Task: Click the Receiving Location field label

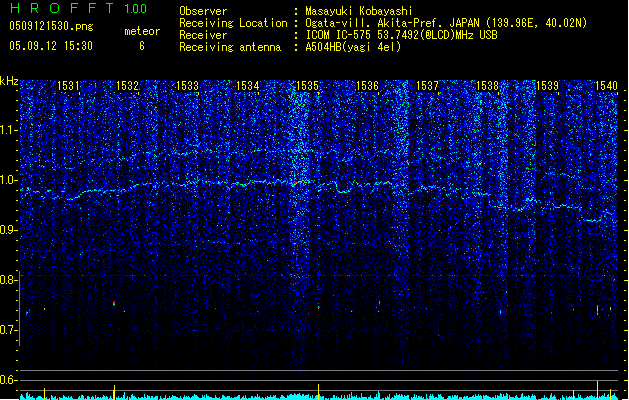Action: pyautogui.click(x=233, y=23)
